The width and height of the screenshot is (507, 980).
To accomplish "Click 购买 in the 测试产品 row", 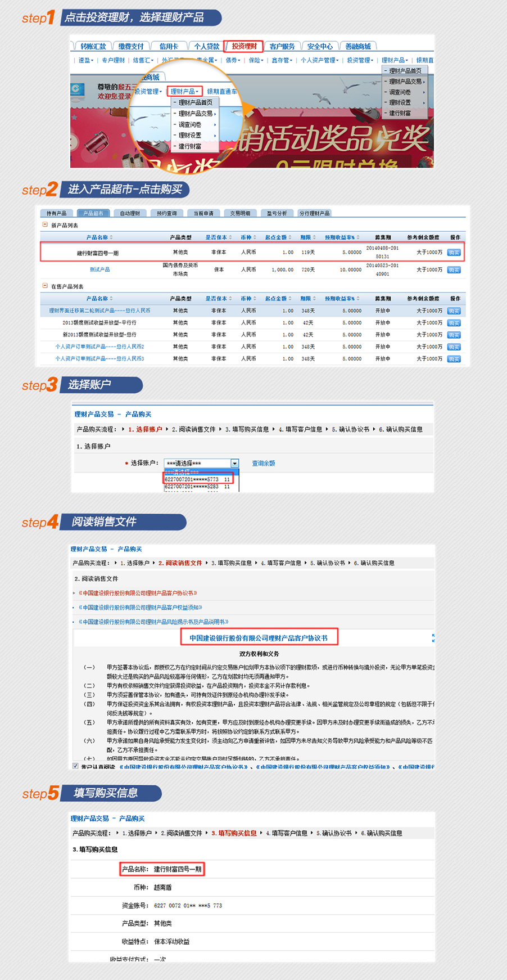I will click(x=454, y=270).
